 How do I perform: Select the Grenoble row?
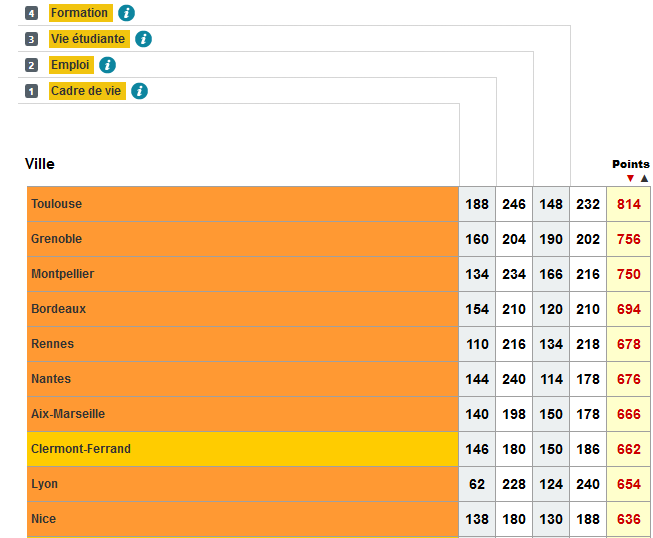(57, 239)
